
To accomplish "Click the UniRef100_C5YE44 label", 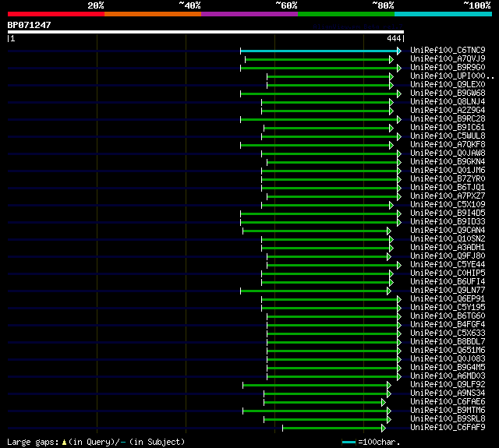I will [448, 265].
